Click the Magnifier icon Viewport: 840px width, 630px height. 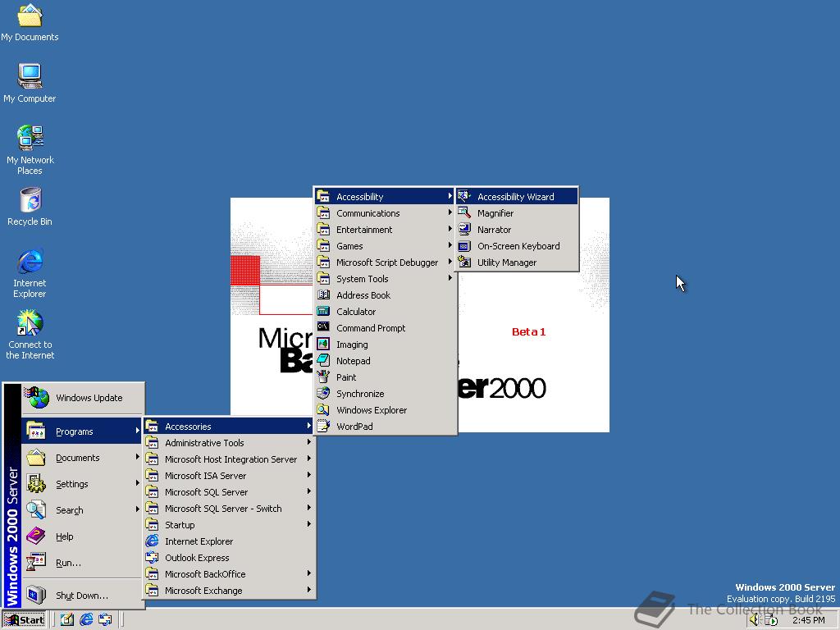point(464,212)
